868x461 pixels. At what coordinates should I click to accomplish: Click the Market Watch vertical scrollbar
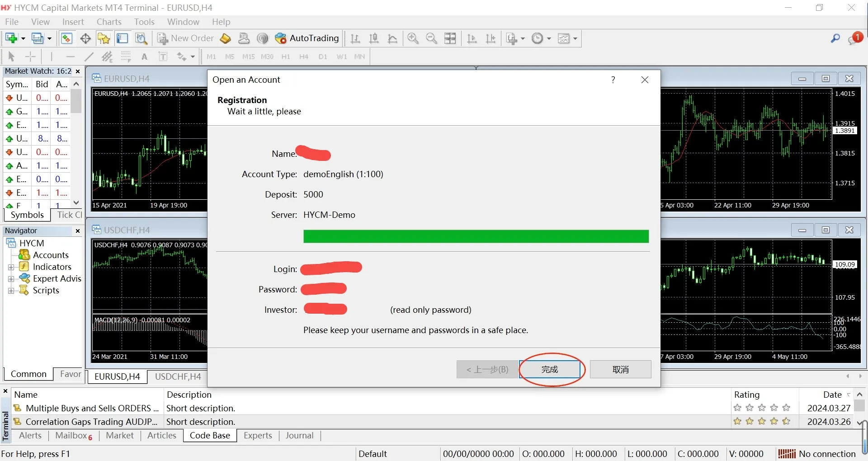coord(76,143)
